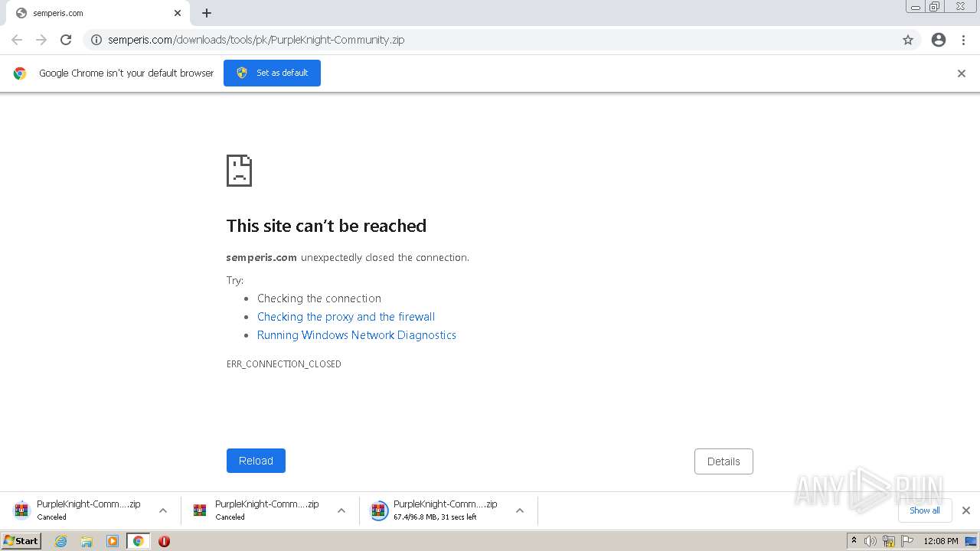Expand options for in-progress download
The image size is (980, 551).
pos(520,510)
